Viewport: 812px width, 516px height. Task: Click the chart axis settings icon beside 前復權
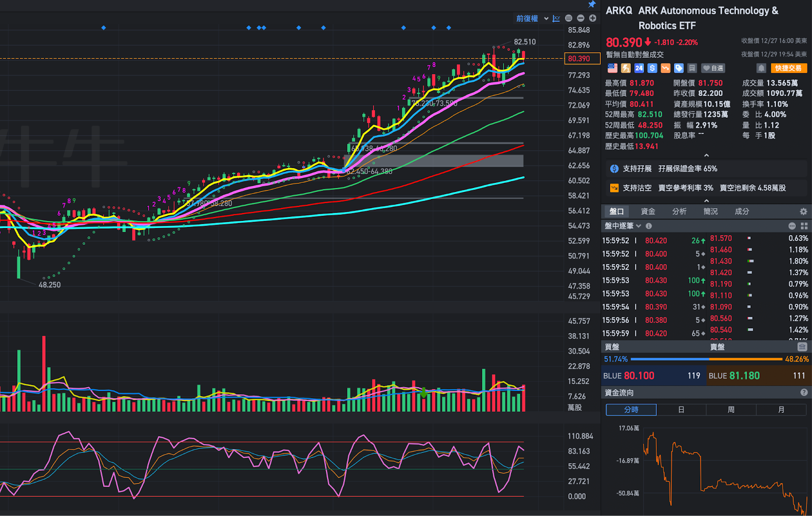556,18
